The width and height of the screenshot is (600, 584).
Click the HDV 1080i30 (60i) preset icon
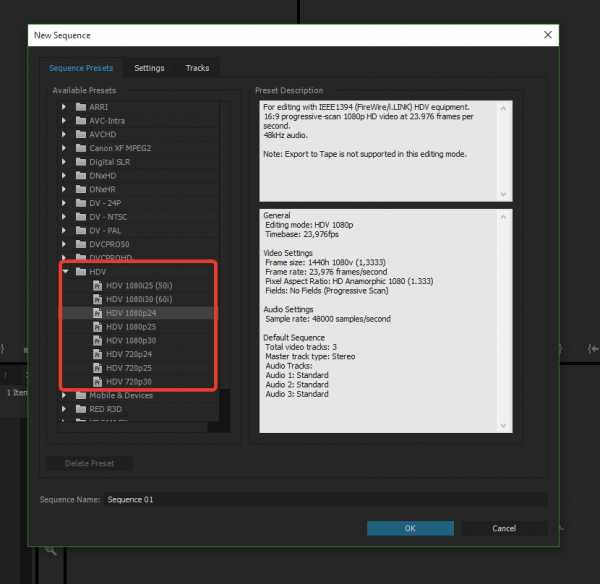97,299
